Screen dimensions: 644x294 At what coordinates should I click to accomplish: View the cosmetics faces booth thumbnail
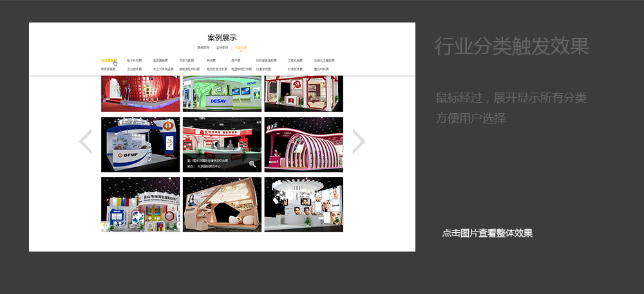303,205
